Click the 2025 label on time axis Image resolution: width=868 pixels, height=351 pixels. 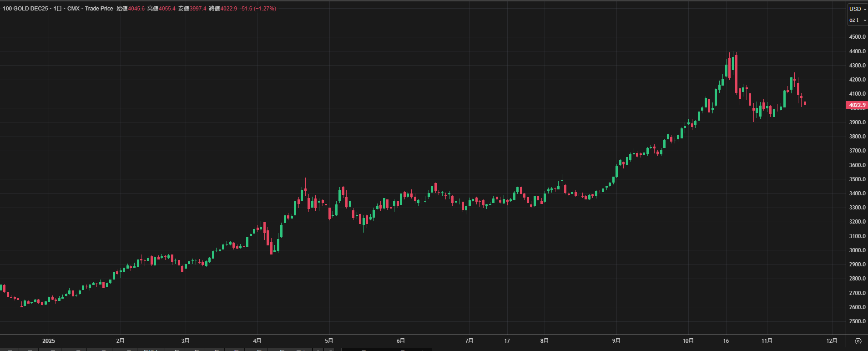pos(49,341)
